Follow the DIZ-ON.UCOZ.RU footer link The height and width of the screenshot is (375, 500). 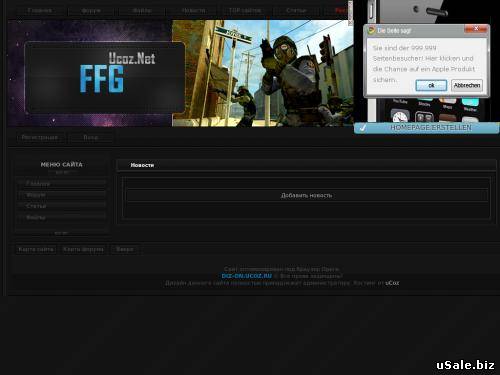pyautogui.click(x=247, y=276)
